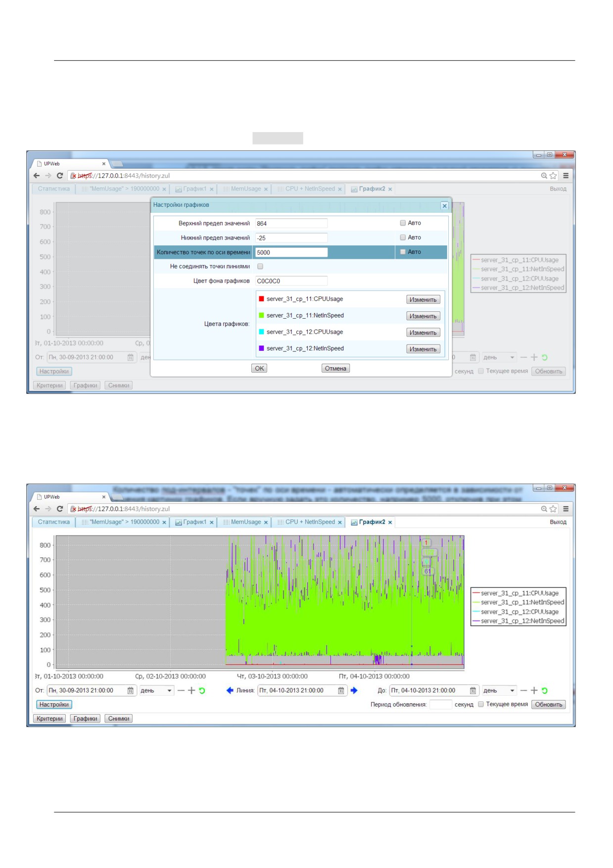Viewport: 613px width, 868px height.
Task: Reload the page in the window with the dialog
Action: (x=60, y=176)
